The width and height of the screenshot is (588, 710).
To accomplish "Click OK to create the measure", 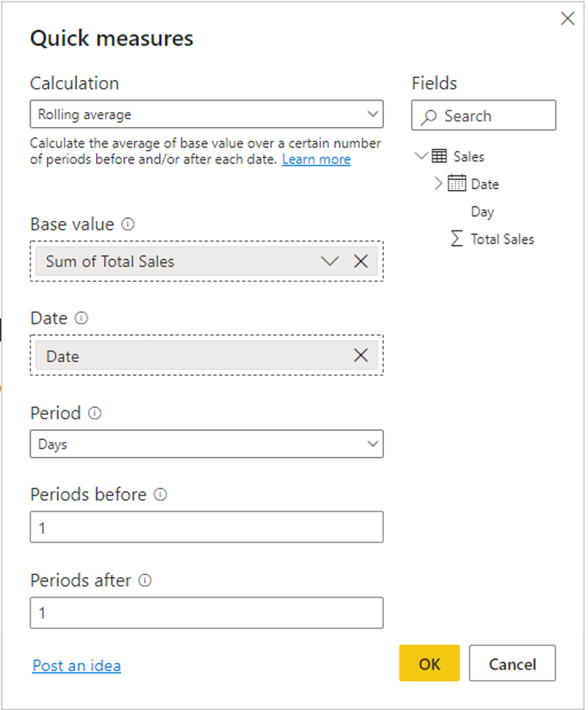I will pos(429,663).
